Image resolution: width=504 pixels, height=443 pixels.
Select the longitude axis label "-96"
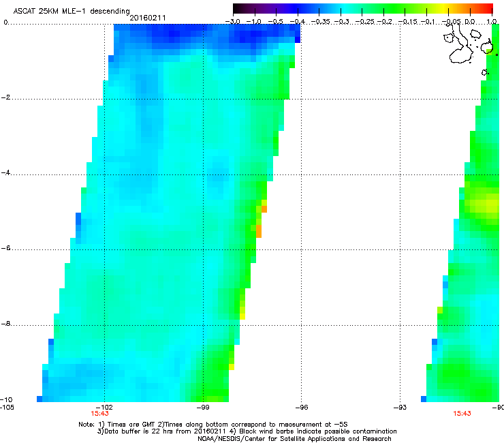pos(301,407)
